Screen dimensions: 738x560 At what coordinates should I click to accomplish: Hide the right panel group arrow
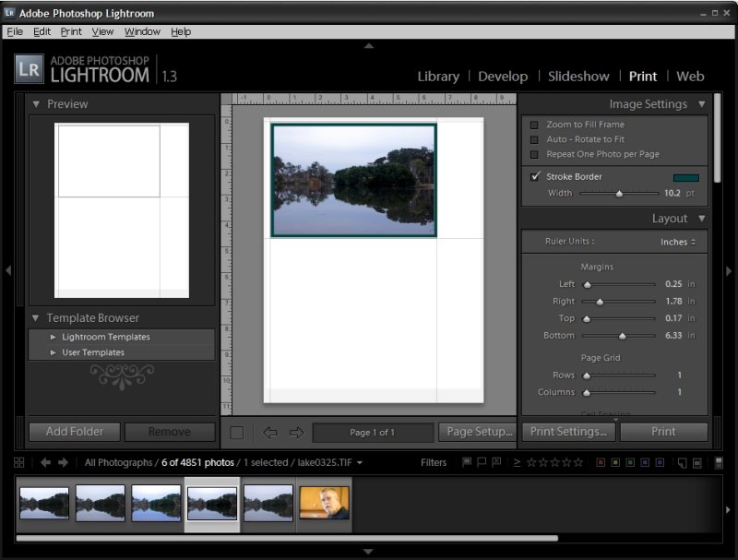pyautogui.click(x=729, y=270)
